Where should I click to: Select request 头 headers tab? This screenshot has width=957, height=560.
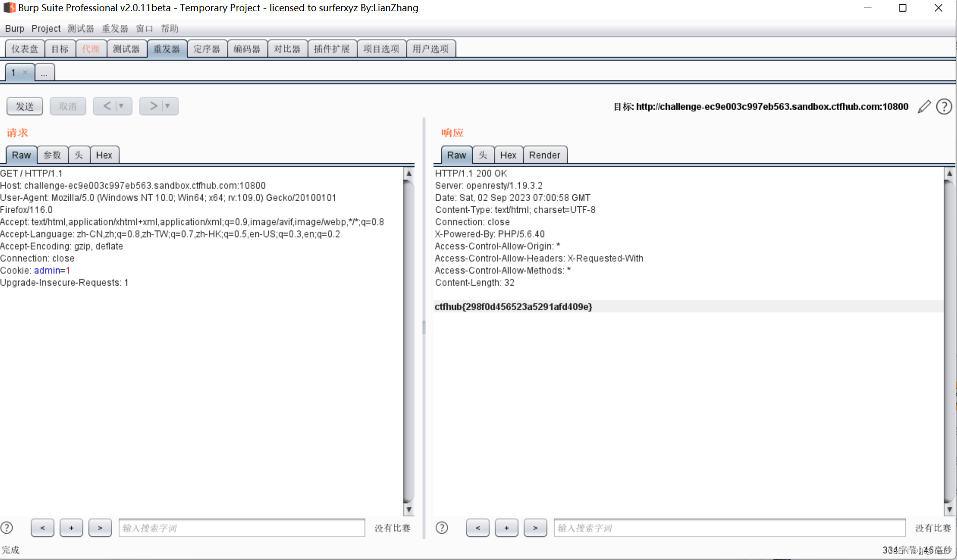click(x=79, y=155)
